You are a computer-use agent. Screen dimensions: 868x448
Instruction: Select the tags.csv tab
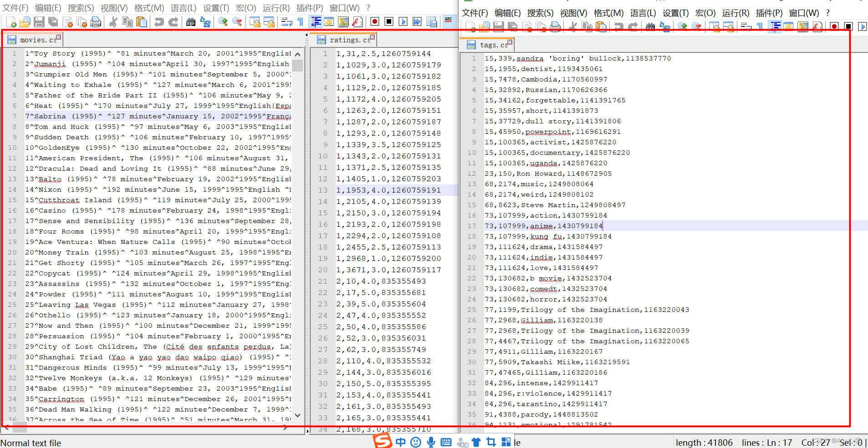(488, 45)
